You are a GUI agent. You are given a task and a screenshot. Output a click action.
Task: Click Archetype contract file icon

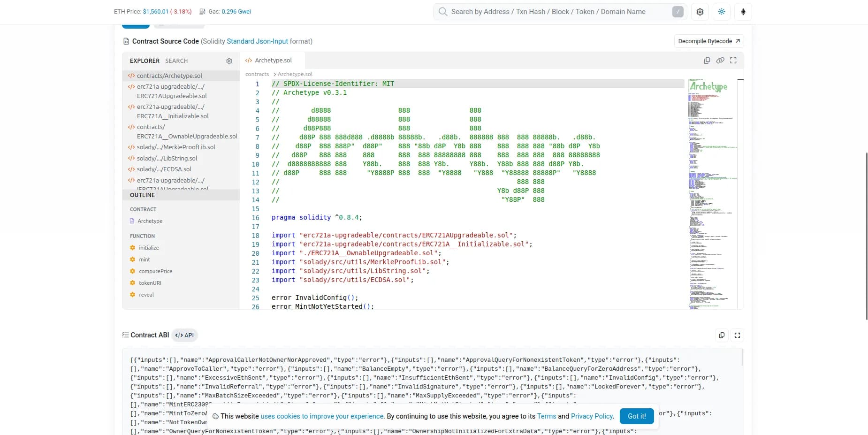(132, 221)
